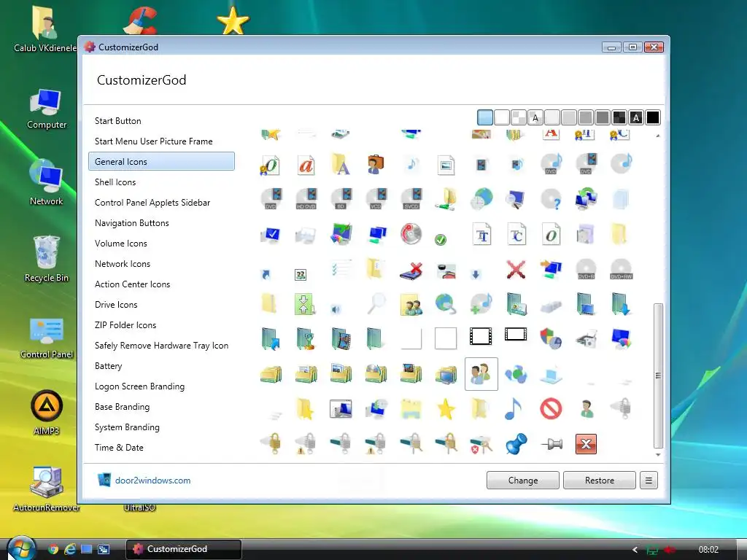Click the scrollbar up arrow

(x=658, y=136)
